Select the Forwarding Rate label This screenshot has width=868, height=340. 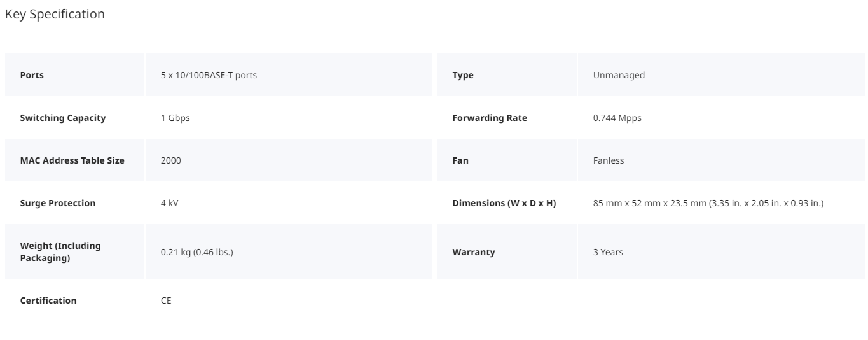tap(490, 118)
